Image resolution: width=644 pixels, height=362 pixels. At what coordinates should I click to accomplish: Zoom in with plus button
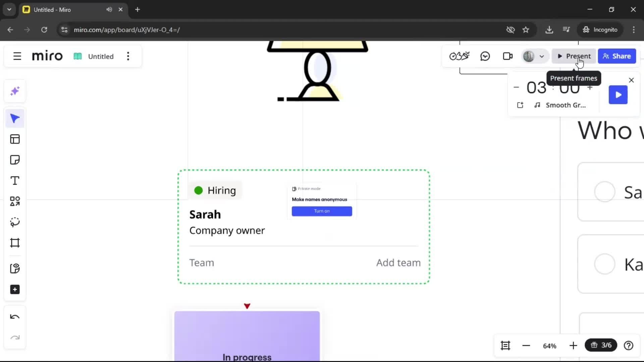pos(573,346)
